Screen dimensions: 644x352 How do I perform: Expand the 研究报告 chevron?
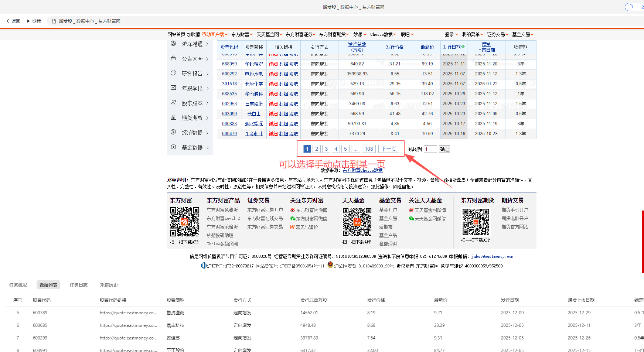(207, 74)
